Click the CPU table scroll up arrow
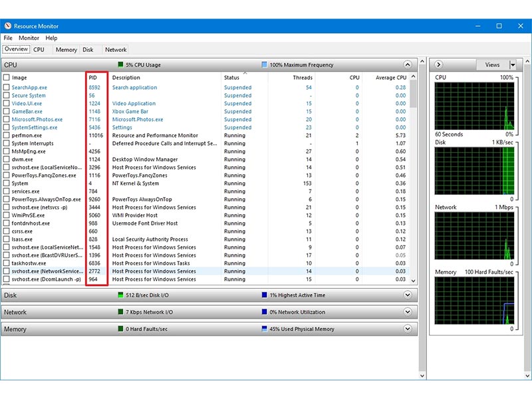The height and width of the screenshot is (399, 532). pos(413,76)
